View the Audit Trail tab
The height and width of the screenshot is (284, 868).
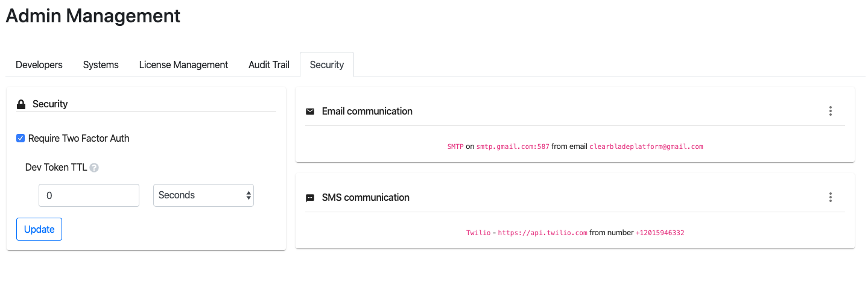pos(269,65)
